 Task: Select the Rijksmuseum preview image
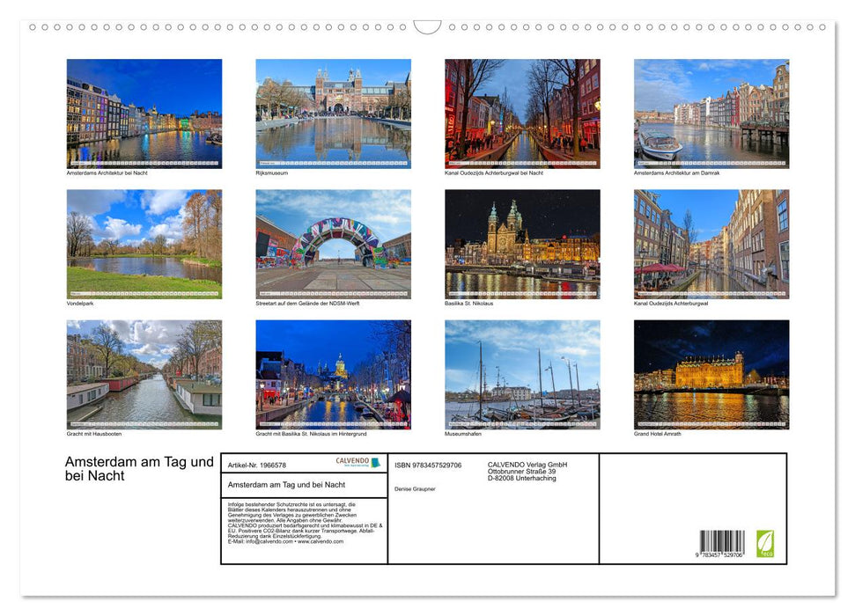coord(333,114)
